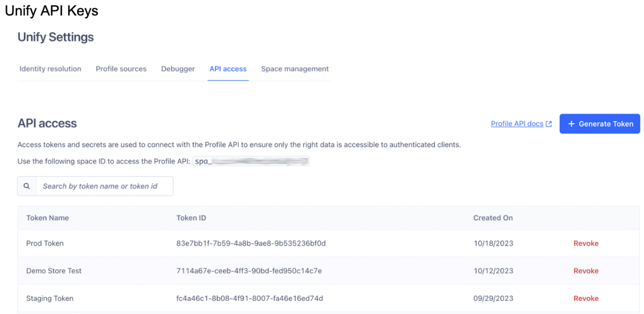Switch to the API access tab
This screenshot has height=314, width=644.
coord(228,68)
